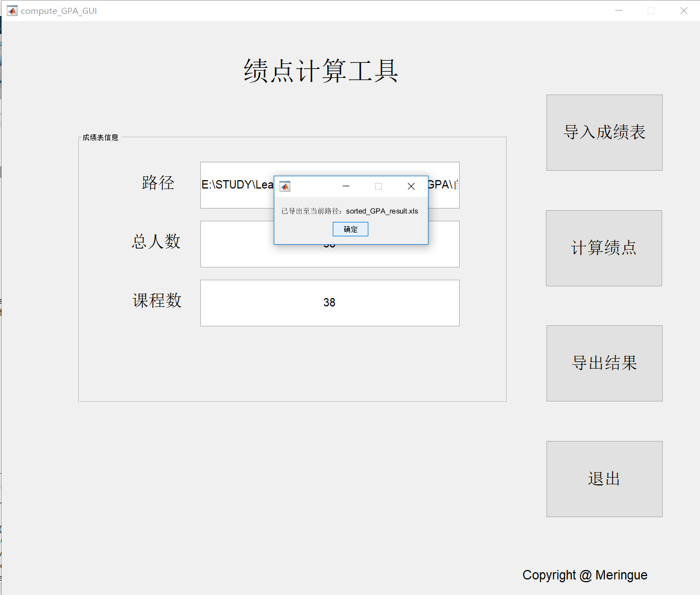Click the 路径 label next to the path field
Image resolution: width=700 pixels, height=595 pixels.
click(x=158, y=183)
